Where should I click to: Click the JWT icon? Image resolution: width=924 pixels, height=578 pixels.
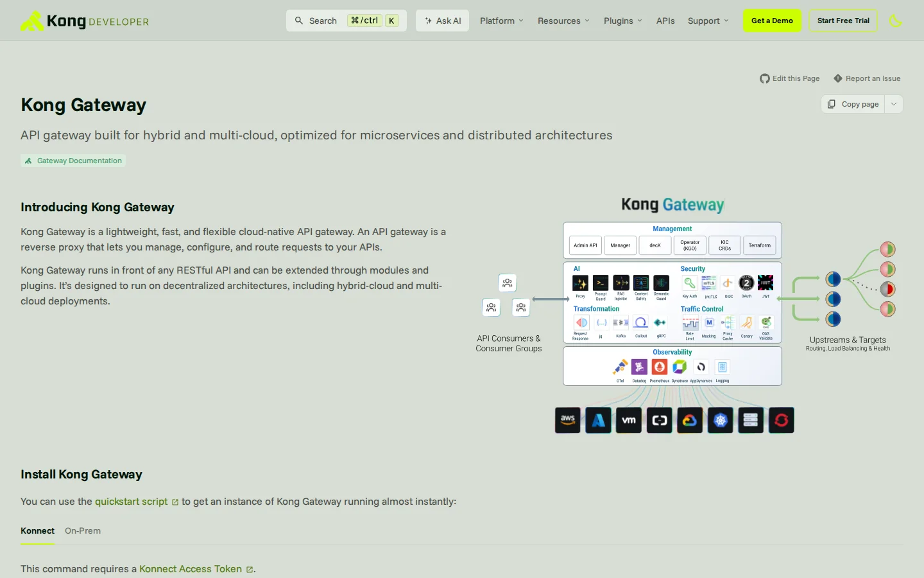click(766, 283)
